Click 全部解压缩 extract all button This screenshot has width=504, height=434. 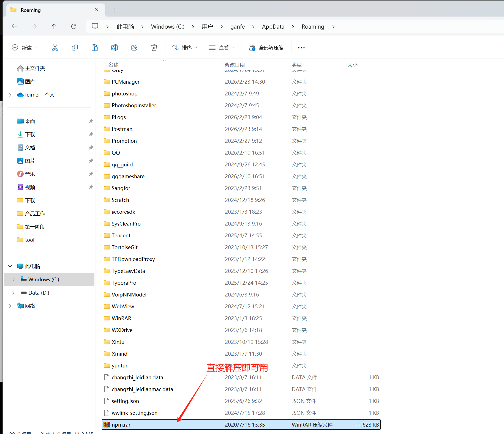tap(266, 48)
